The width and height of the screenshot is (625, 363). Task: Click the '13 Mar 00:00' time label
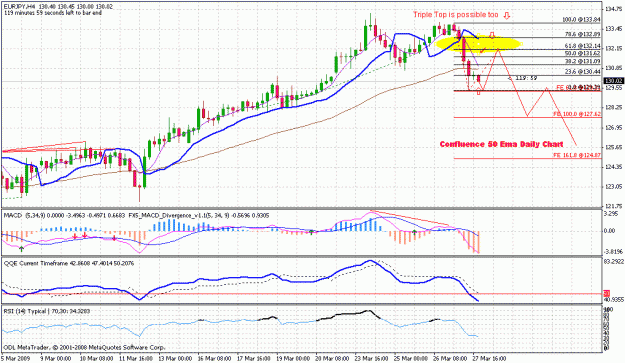pyautogui.click(x=175, y=359)
